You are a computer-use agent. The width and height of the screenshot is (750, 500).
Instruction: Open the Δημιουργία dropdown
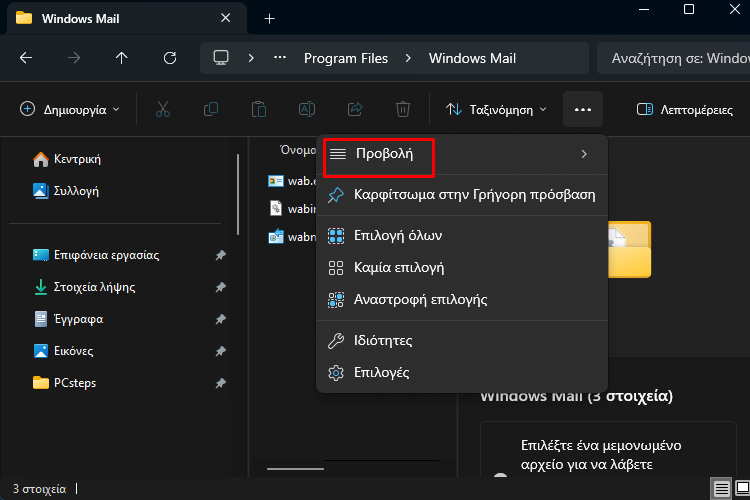(69, 110)
